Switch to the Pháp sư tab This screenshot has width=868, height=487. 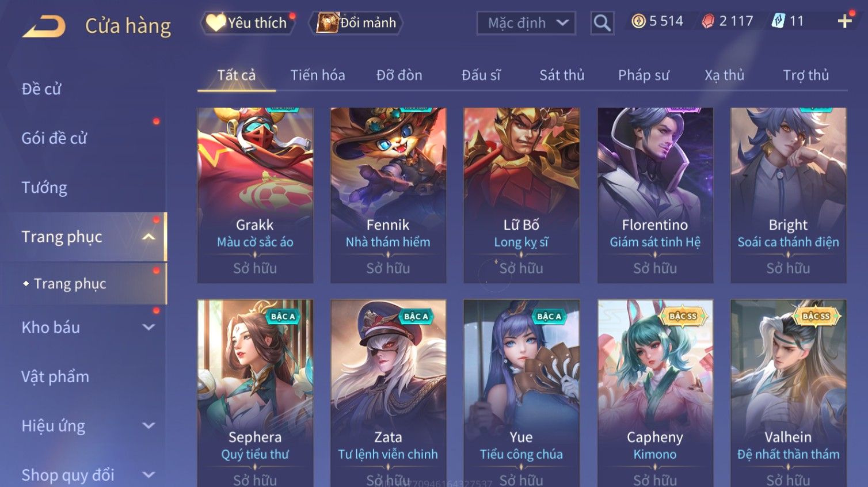pyautogui.click(x=644, y=75)
